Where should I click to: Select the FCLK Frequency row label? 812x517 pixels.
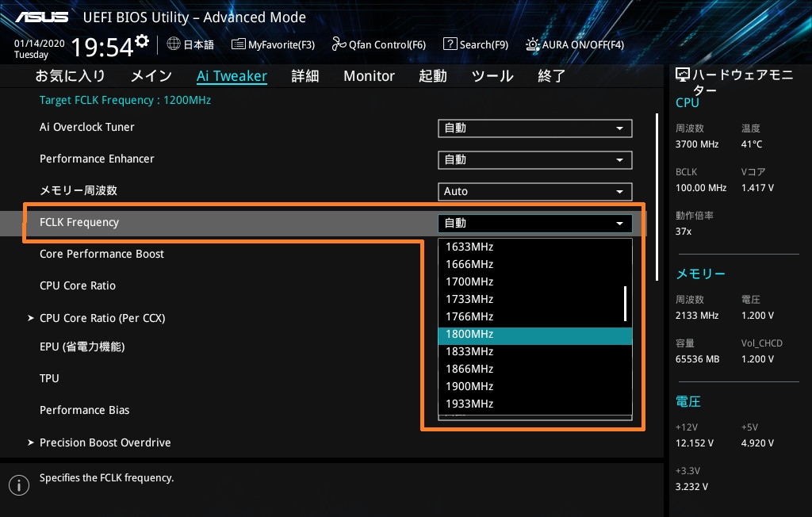(79, 222)
